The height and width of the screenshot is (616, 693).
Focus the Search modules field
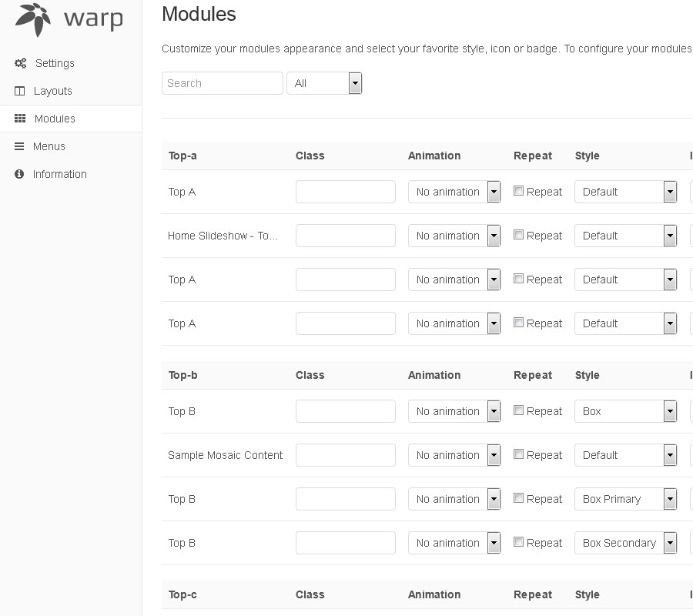223,83
